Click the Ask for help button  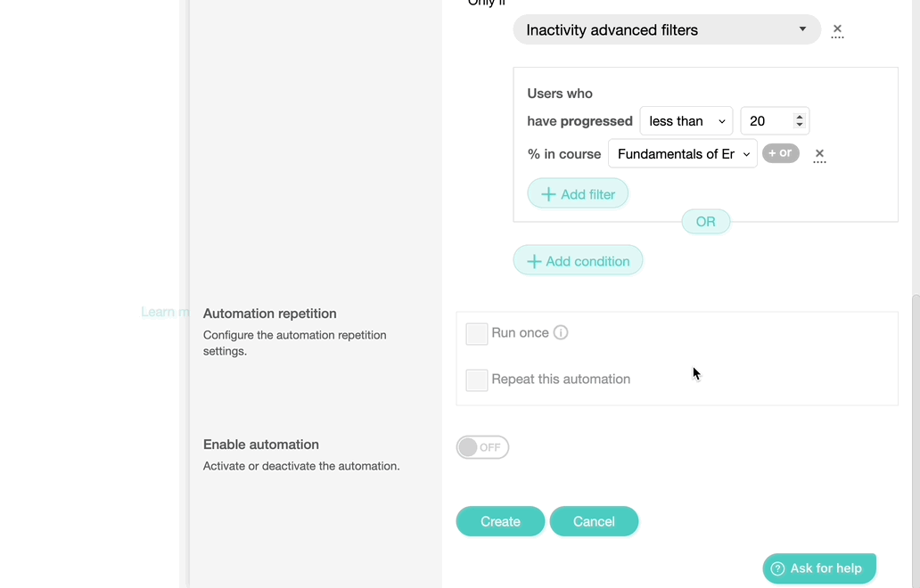[818, 568]
